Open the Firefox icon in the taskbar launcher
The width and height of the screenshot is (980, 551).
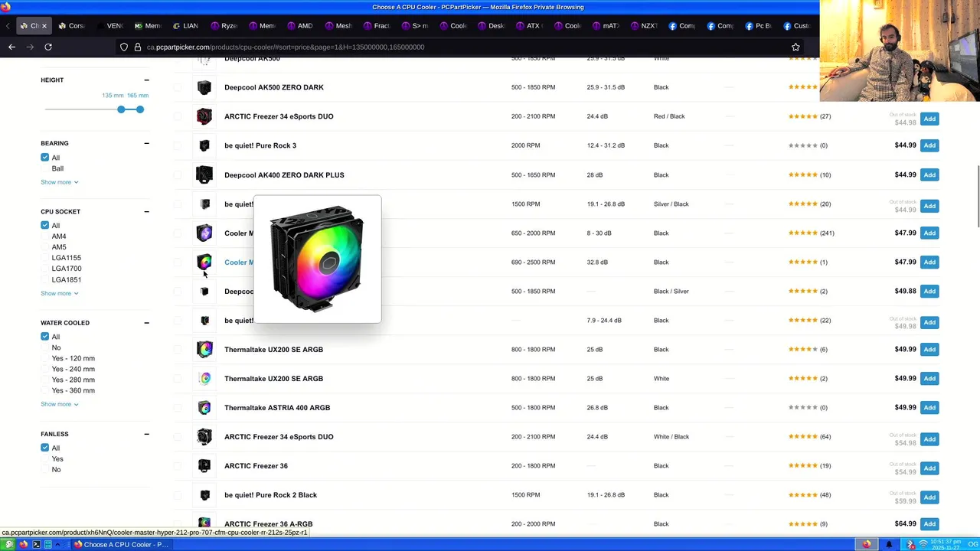coord(24,545)
